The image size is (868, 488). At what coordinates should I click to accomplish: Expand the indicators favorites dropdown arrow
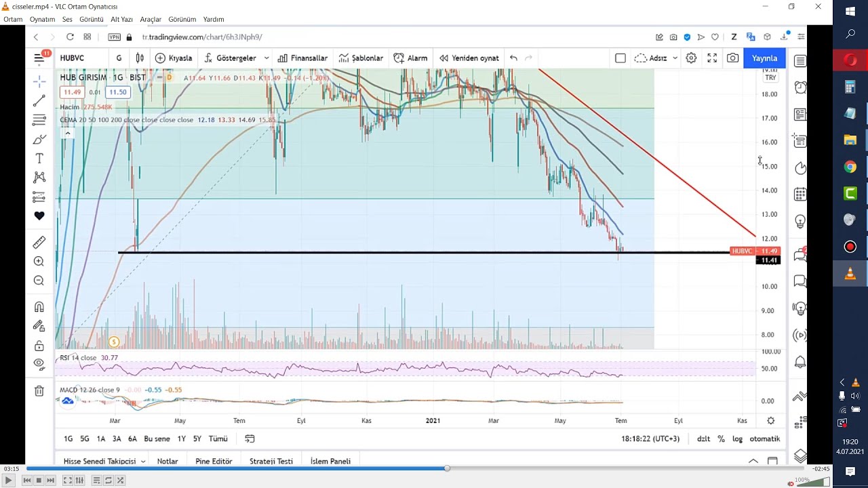(267, 58)
